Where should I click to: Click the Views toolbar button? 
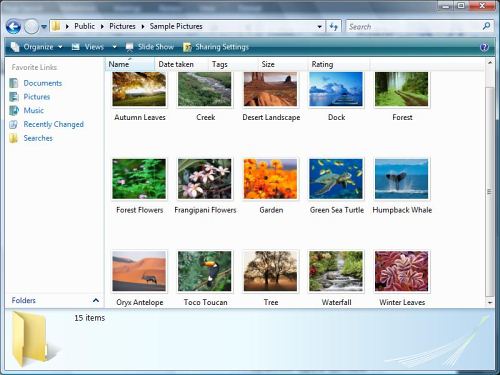coord(88,47)
